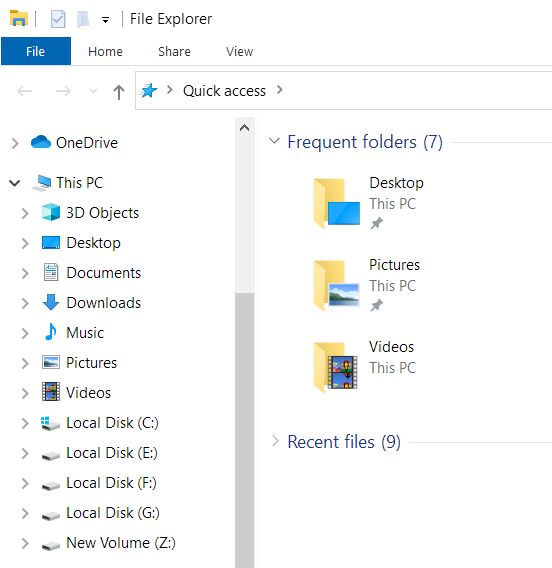Expand the Videos node in tree
This screenshot has width=552, height=568.
[x=25, y=394]
